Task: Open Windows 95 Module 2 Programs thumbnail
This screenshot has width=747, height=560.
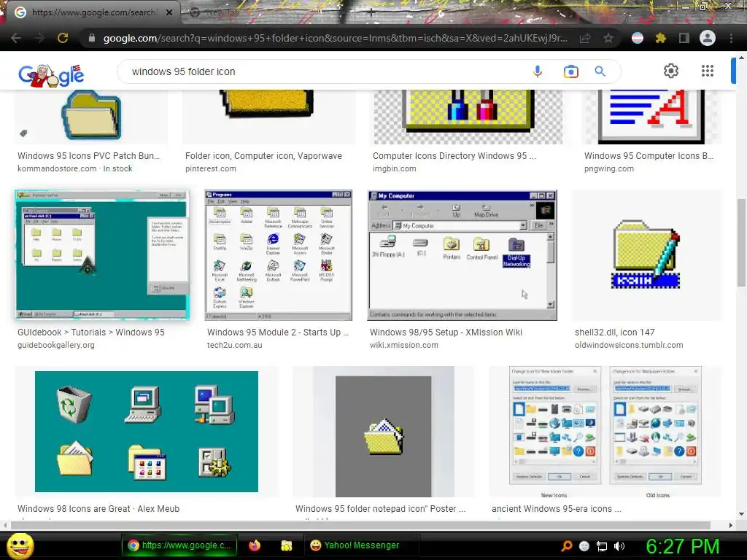Action: click(278, 254)
